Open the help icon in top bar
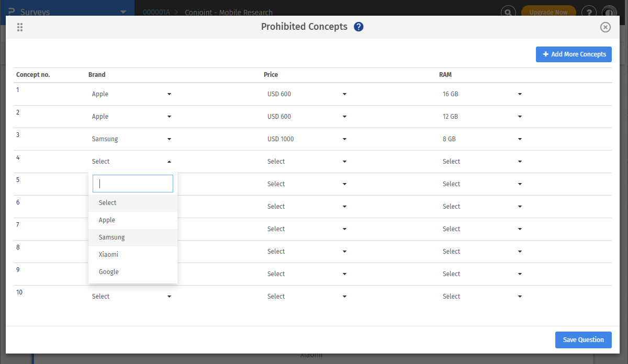 point(589,12)
